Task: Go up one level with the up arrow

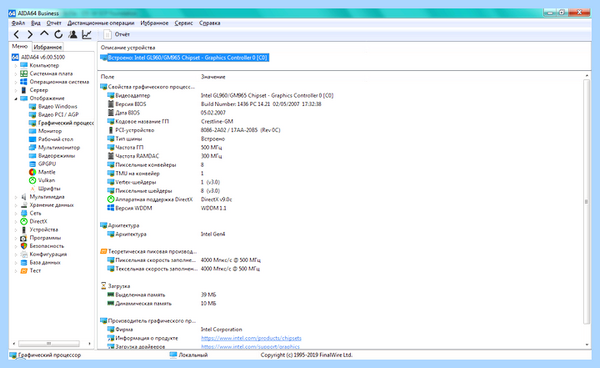Action: pyautogui.click(x=44, y=34)
